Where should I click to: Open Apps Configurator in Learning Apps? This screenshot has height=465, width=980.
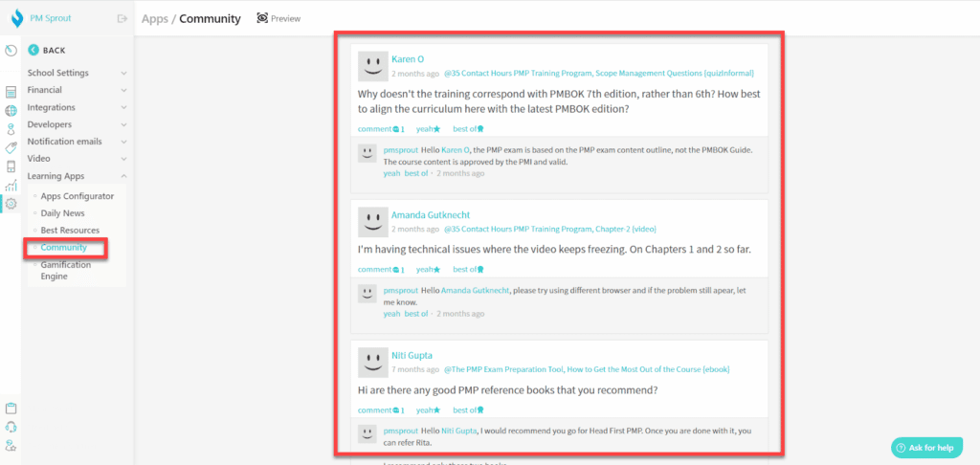coord(77,196)
